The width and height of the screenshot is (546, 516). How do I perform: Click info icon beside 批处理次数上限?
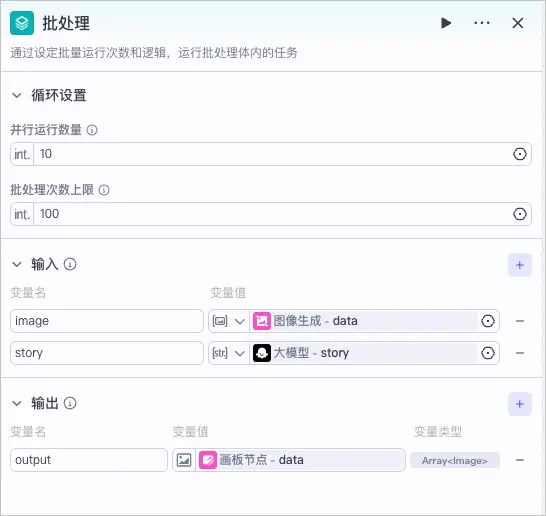(104, 190)
